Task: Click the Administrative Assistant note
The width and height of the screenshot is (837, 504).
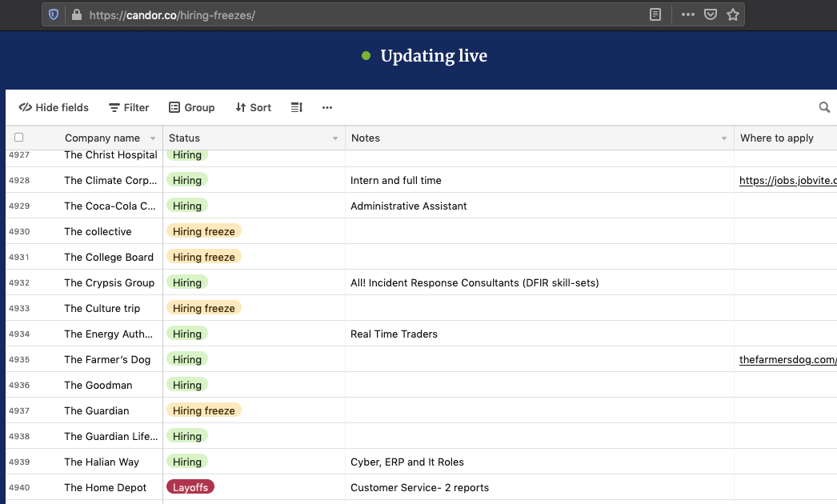Action: 408,206
